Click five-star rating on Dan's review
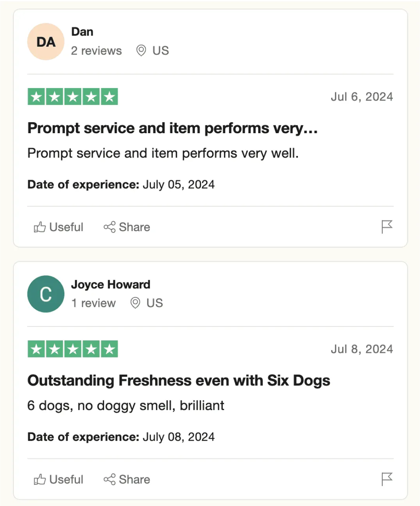 click(73, 97)
